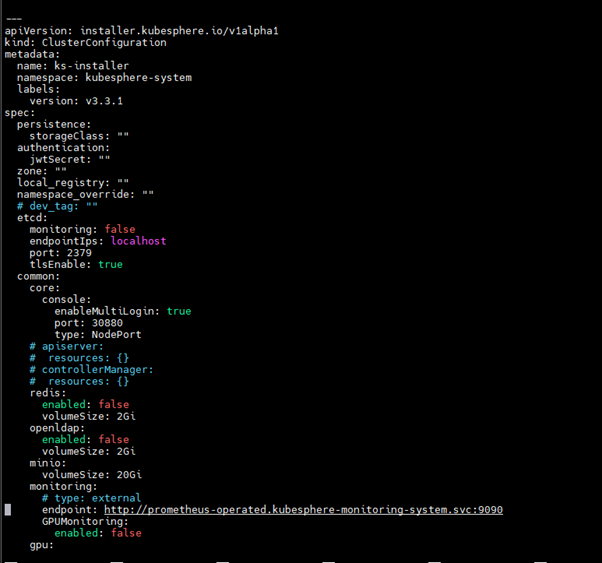Select 'false' on openldap enabled line
The image size is (602, 563).
point(114,439)
